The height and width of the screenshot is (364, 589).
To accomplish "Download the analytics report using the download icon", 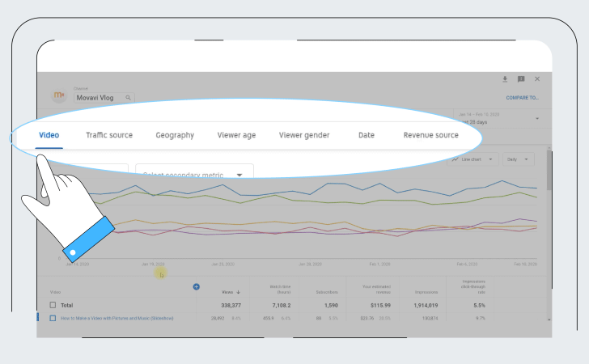I will [x=505, y=79].
